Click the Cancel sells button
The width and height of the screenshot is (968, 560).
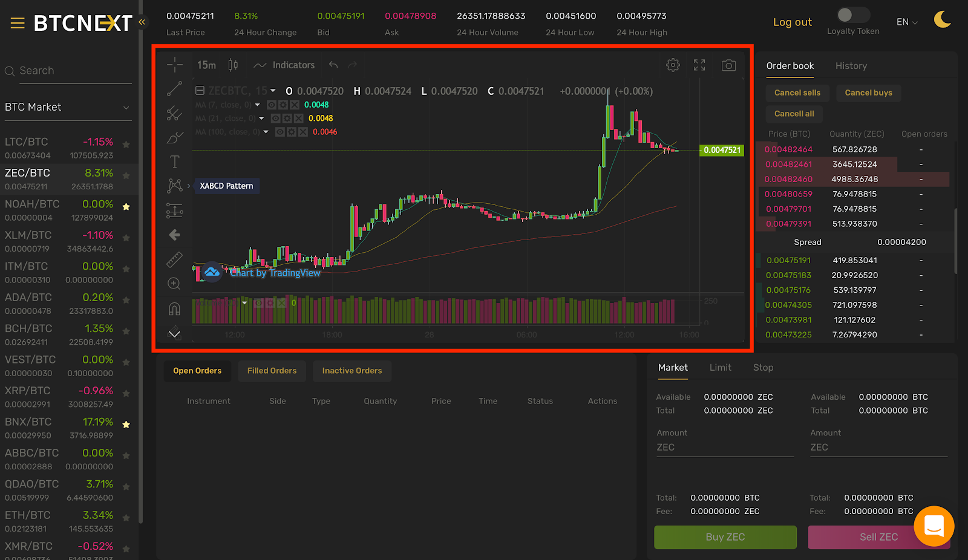(x=797, y=93)
